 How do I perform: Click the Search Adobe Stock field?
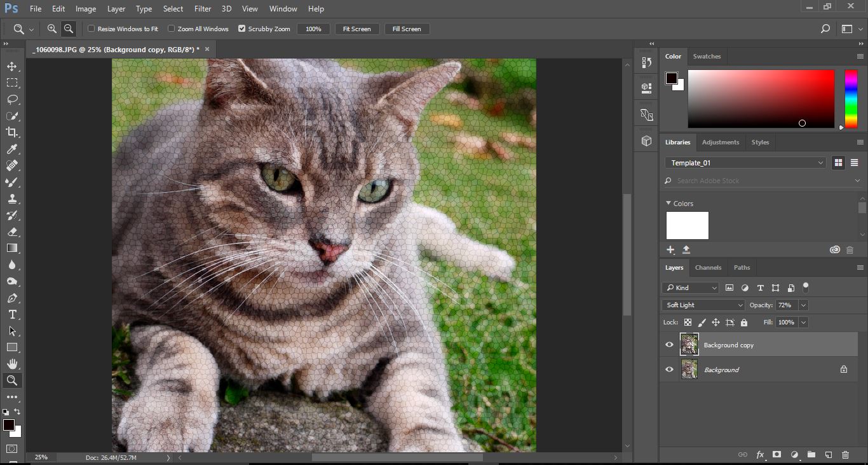tap(763, 181)
